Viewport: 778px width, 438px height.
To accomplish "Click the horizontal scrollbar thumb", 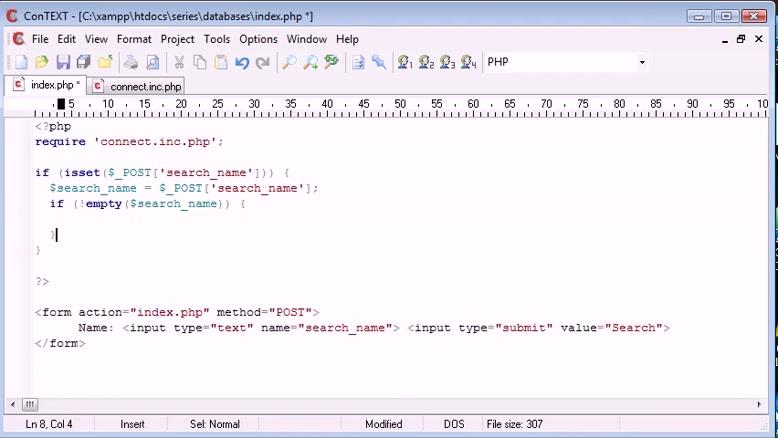I will click(30, 404).
